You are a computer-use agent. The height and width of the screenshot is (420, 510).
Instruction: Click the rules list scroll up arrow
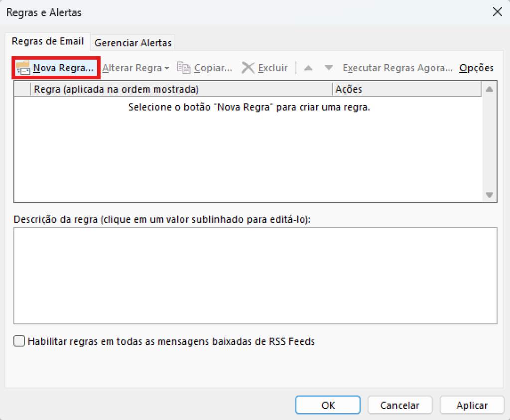[x=489, y=90]
